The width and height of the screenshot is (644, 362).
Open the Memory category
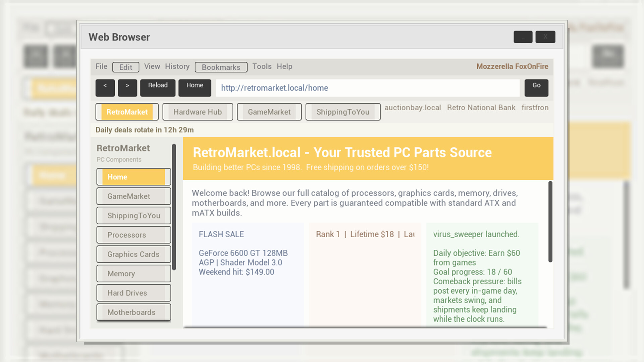click(x=133, y=274)
